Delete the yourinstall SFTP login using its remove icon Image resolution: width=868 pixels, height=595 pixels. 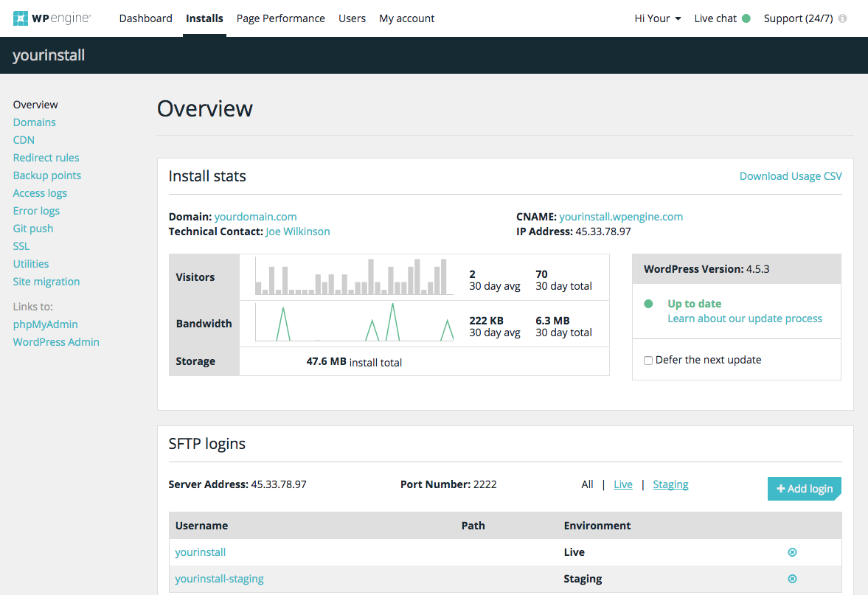coord(792,551)
